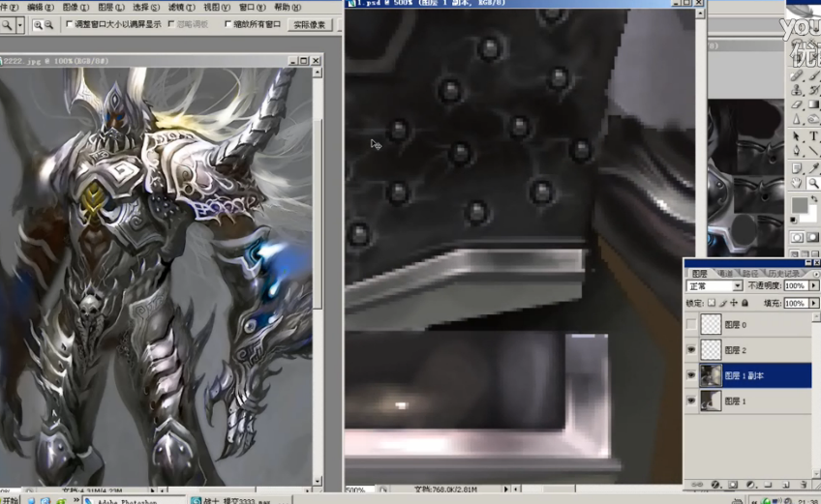Open the 不透明度 opacity slider arrow
This screenshot has width=821, height=504.
tap(813, 285)
